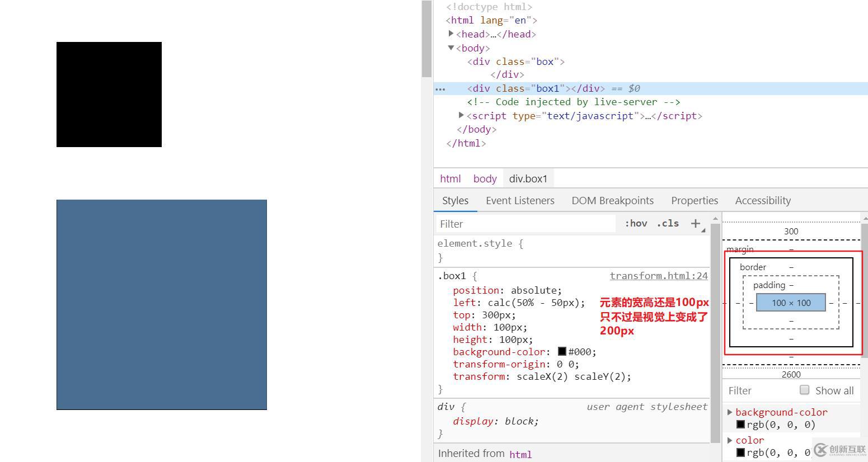Expand the background-color computed property
868x462 pixels.
click(730, 412)
